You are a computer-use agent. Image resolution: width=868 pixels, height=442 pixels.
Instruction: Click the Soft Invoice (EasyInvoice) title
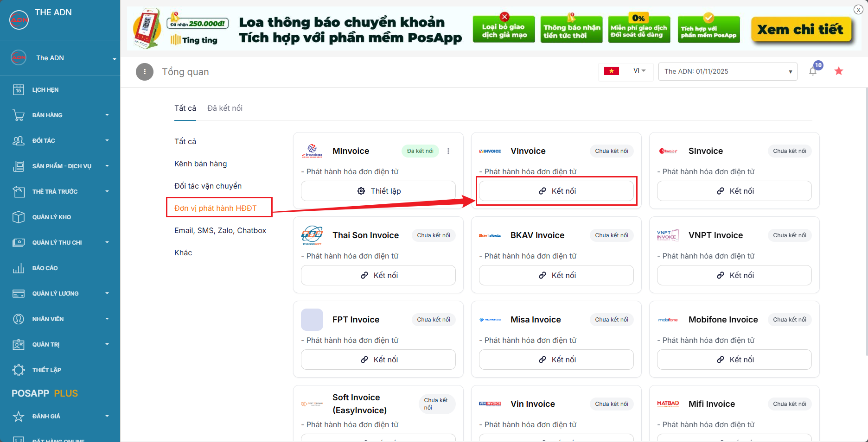tap(360, 404)
